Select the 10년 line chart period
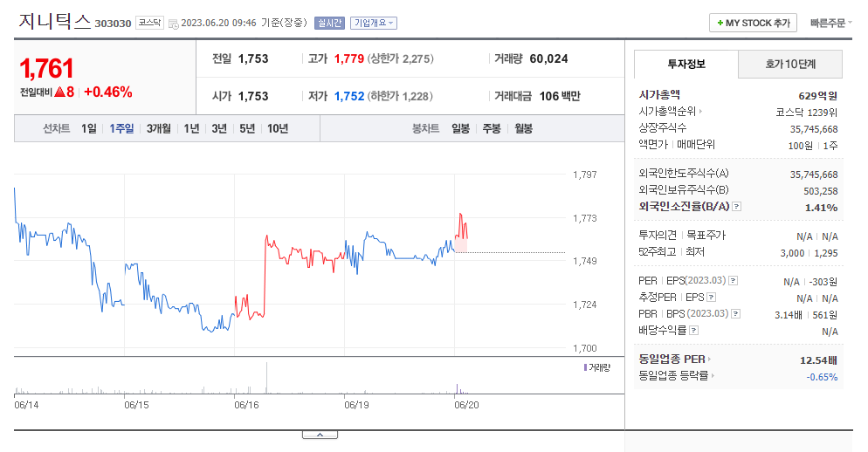Image resolution: width=868 pixels, height=452 pixels. pyautogui.click(x=278, y=128)
